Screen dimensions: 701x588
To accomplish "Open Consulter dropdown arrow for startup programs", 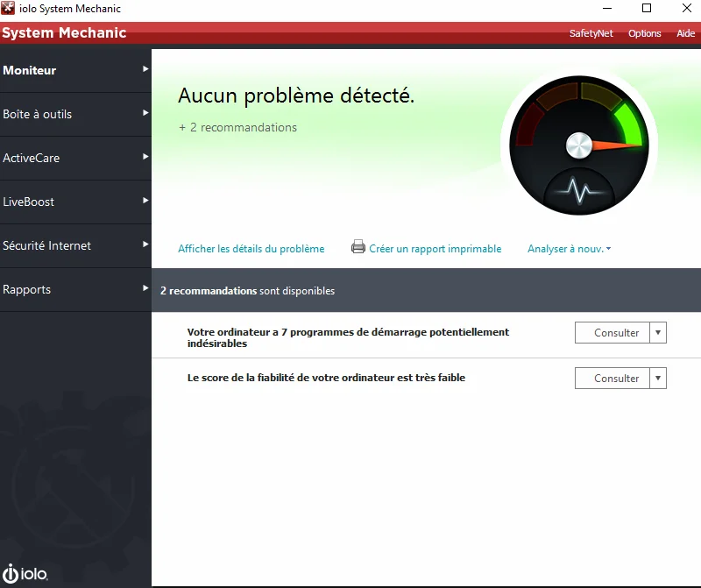I will (658, 333).
